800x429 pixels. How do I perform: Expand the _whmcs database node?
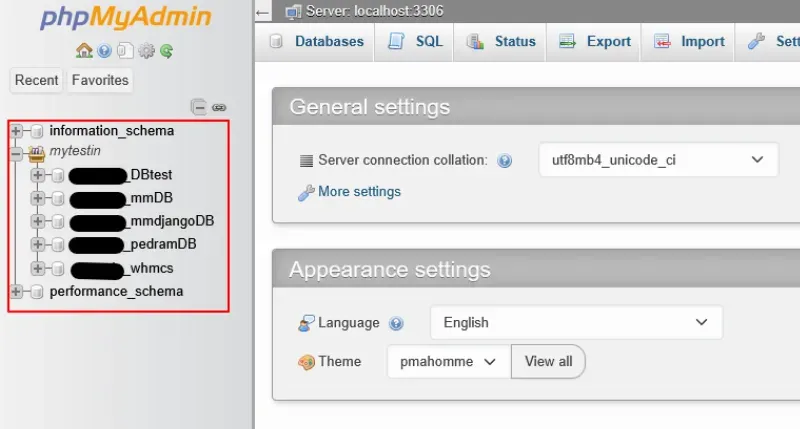[x=37, y=268]
